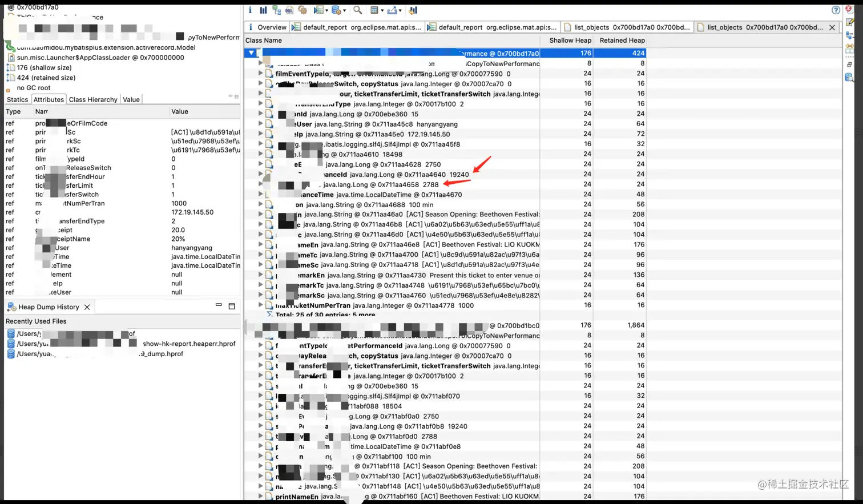Open the Query Browser dropdown arrow
This screenshot has width=863, height=504.
tap(344, 10)
